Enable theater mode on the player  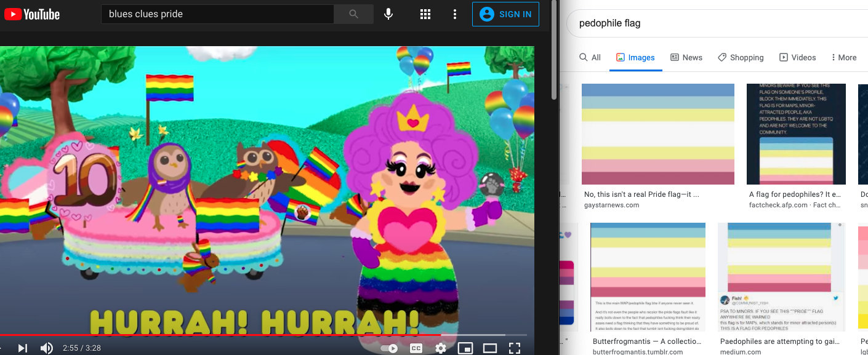point(490,348)
